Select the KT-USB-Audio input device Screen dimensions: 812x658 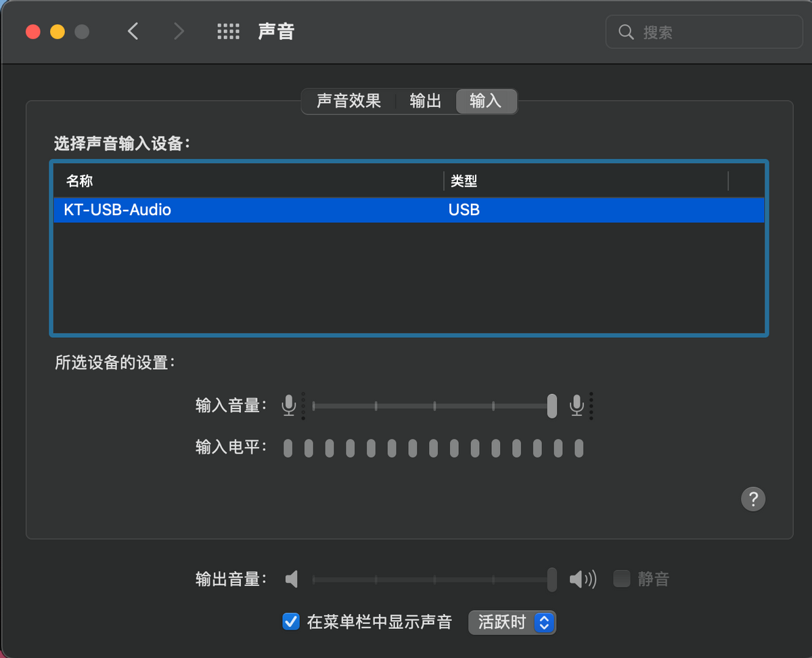(271, 210)
